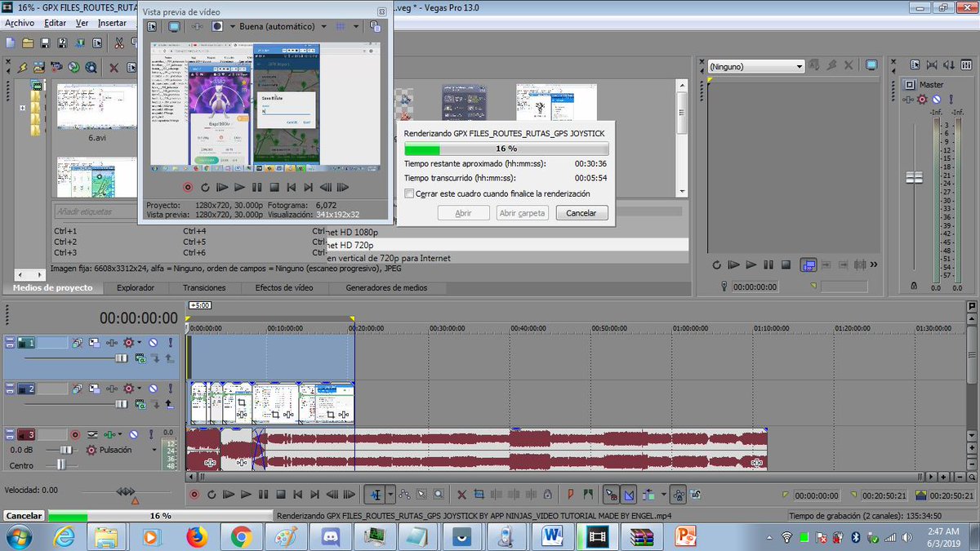
Task: Click the compositing mode icon on track 1
Action: (140, 358)
